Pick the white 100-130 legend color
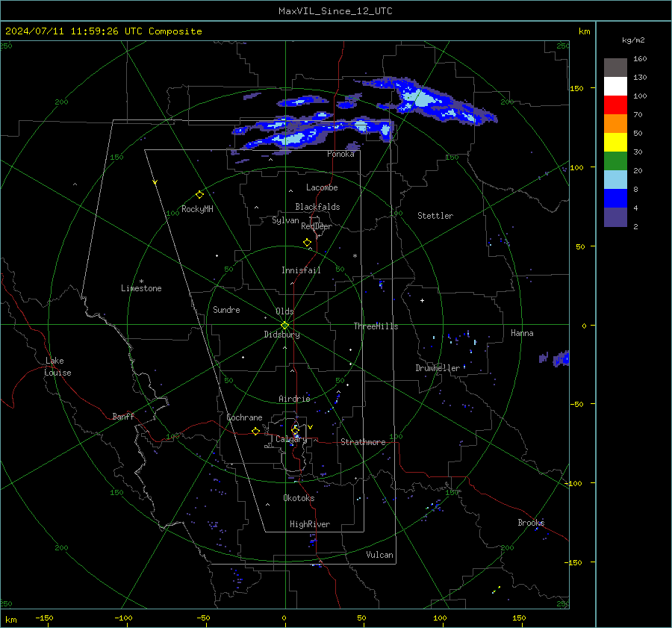Image resolution: width=672 pixels, height=628 pixels. pos(615,86)
